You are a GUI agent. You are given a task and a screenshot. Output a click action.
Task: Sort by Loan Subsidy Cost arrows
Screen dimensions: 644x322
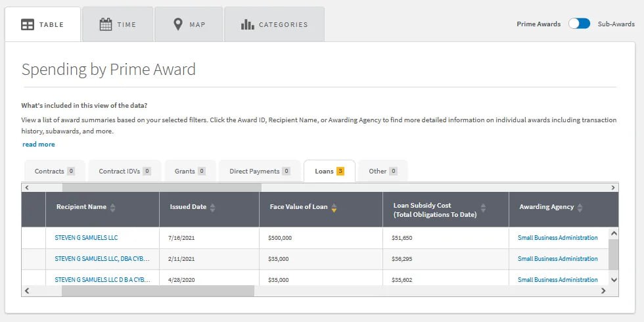coord(484,208)
